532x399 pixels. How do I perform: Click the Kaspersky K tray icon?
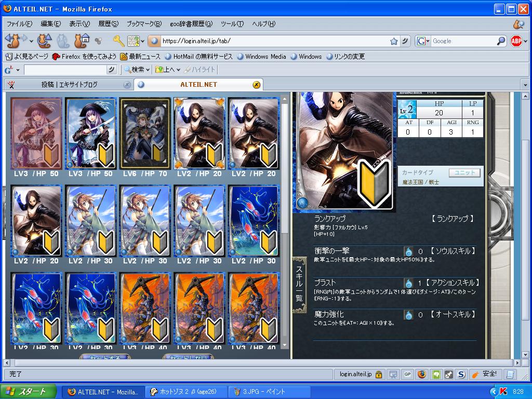pyautogui.click(x=503, y=392)
